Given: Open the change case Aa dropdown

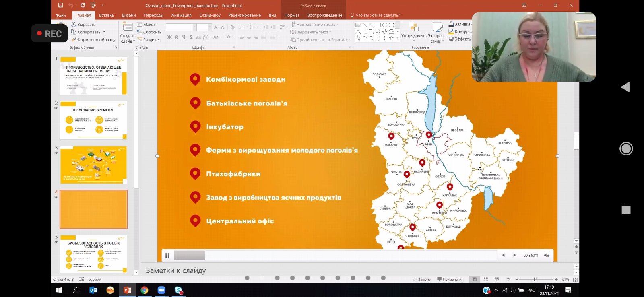Looking at the screenshot, I should (x=217, y=37).
